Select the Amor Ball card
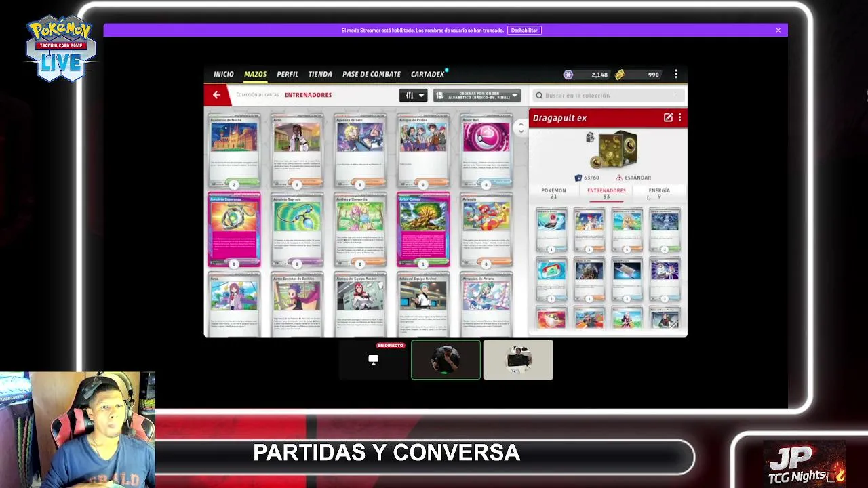This screenshot has width=868, height=488. [x=486, y=150]
